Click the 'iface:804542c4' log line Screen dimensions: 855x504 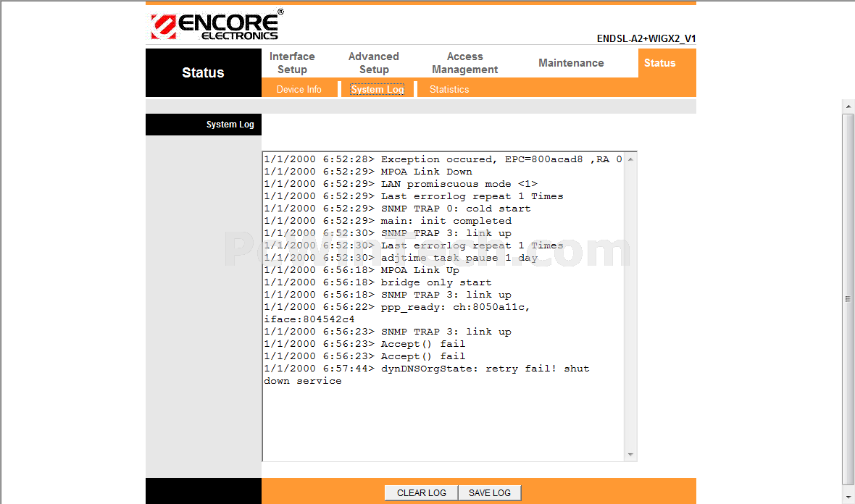pos(309,319)
